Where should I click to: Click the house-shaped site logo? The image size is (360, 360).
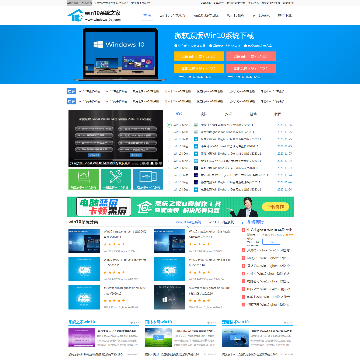[x=75, y=15]
